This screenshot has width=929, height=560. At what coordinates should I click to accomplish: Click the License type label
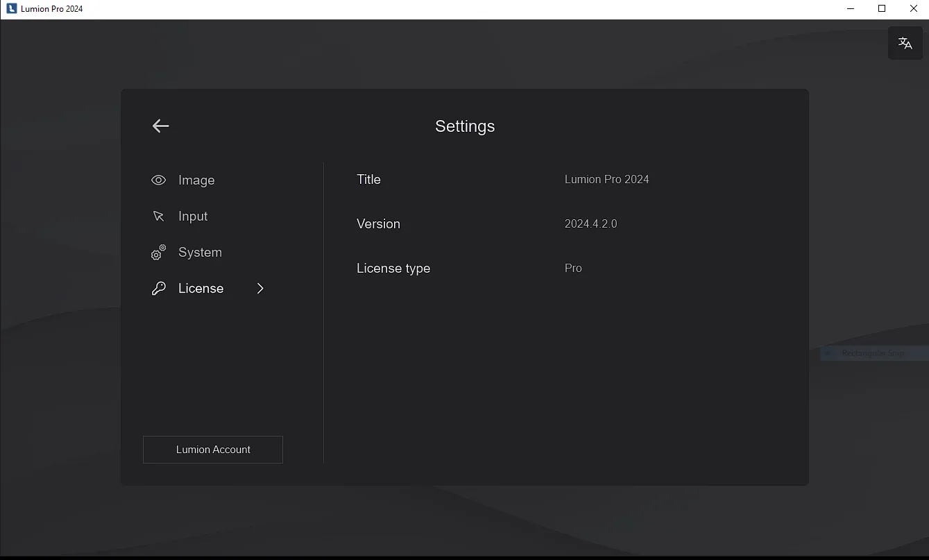393,269
